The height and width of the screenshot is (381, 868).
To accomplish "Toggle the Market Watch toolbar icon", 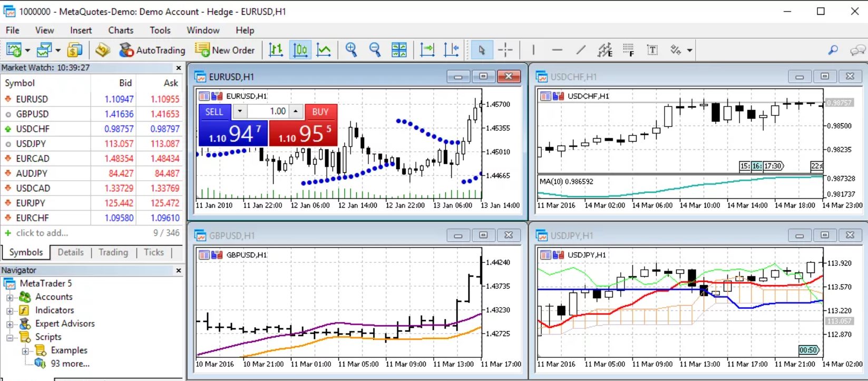I will [x=75, y=50].
